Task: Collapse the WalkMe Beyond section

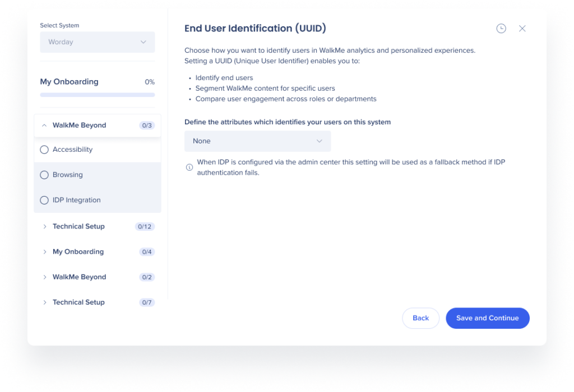Action: pyautogui.click(x=44, y=125)
